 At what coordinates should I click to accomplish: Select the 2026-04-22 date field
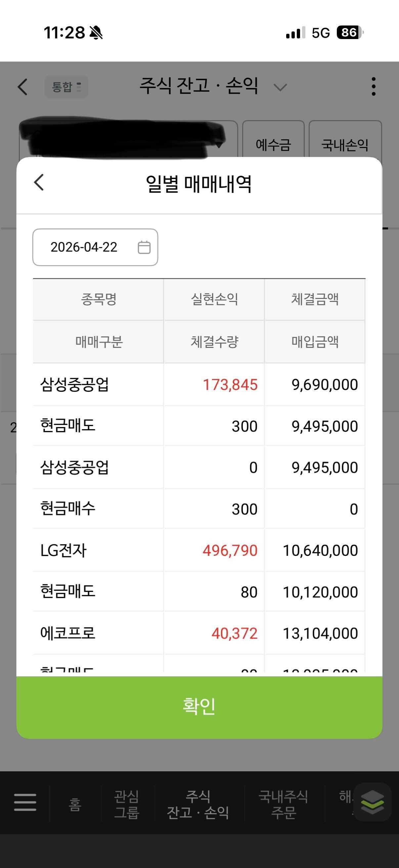84,247
